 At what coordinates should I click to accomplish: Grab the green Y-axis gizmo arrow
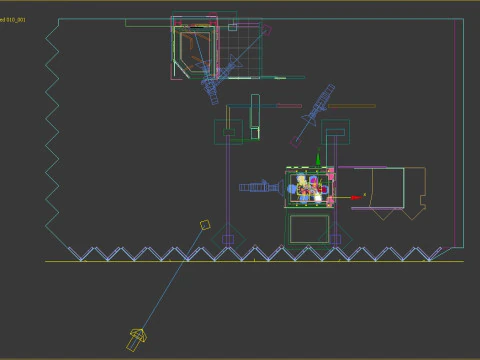[318, 158]
